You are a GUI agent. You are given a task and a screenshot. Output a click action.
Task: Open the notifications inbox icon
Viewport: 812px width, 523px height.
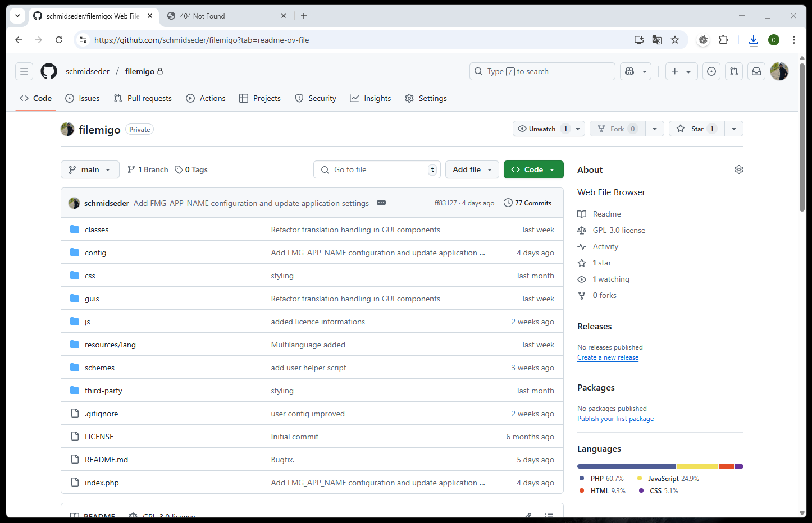click(x=756, y=71)
